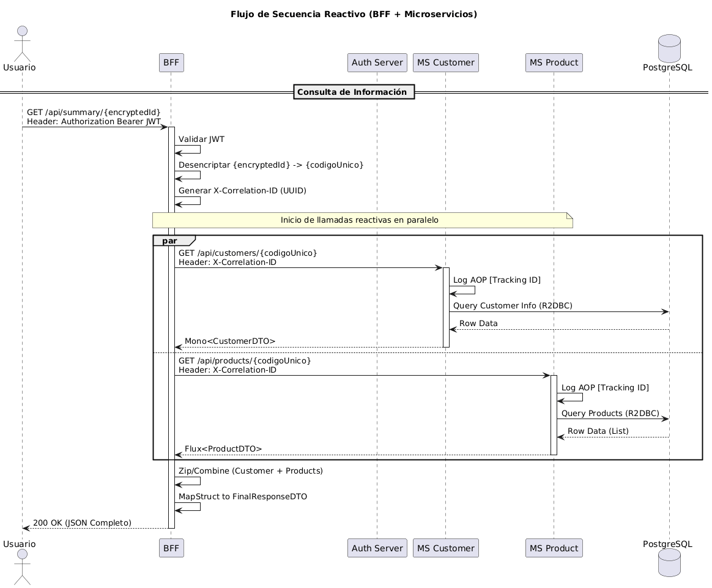
Task: Select the MS Customer activation rectangle
Action: tap(445, 306)
